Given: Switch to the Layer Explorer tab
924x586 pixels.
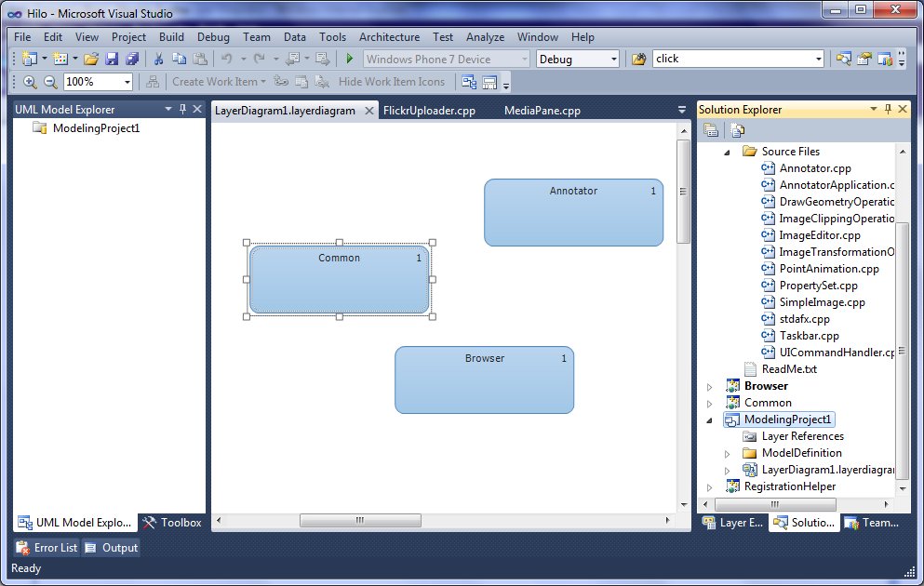Looking at the screenshot, I should [733, 523].
